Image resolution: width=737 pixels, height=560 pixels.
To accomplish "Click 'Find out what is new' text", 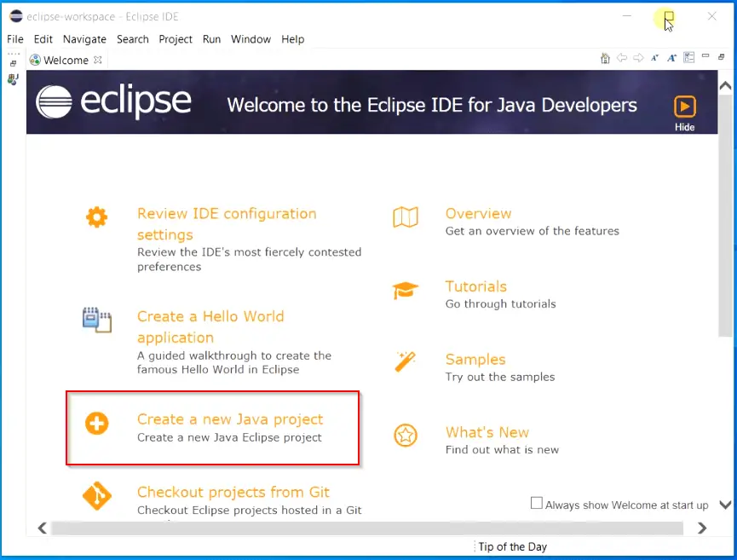I will 502,449.
